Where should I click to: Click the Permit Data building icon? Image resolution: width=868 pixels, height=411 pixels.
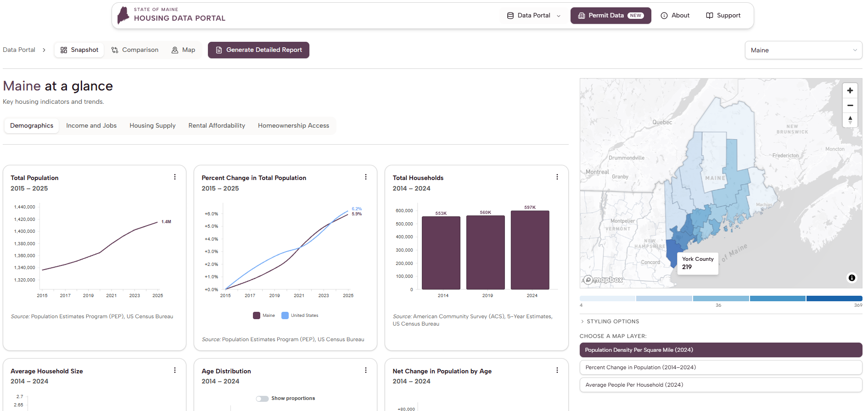[582, 16]
